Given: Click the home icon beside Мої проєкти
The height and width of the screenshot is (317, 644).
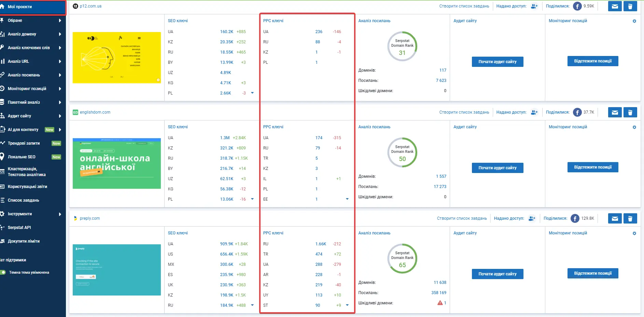Looking at the screenshot, I should coord(2,6).
